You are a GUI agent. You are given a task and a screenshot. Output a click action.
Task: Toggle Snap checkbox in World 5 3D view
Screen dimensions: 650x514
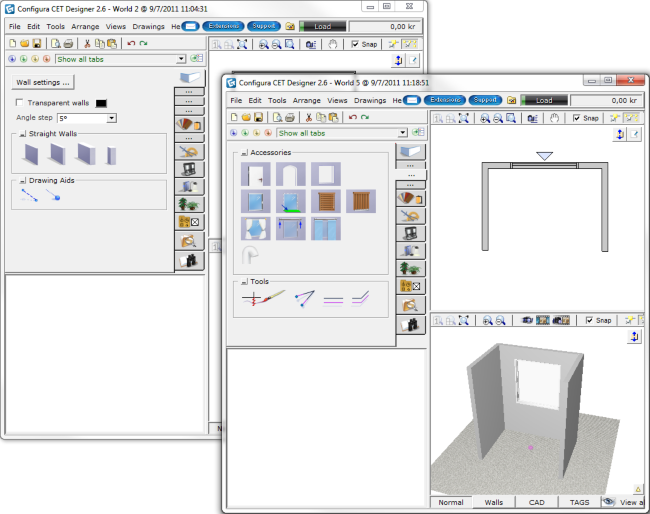[x=589, y=320]
